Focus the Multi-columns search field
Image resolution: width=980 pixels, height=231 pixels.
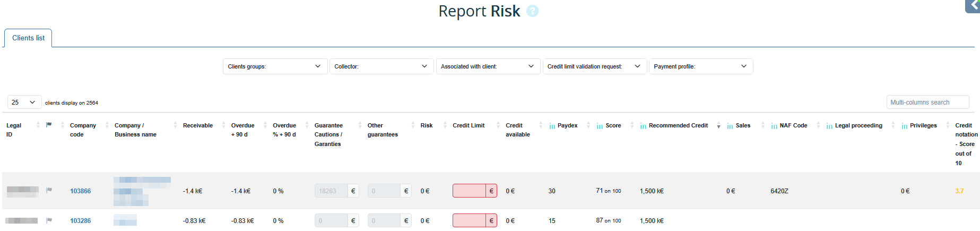click(x=927, y=102)
